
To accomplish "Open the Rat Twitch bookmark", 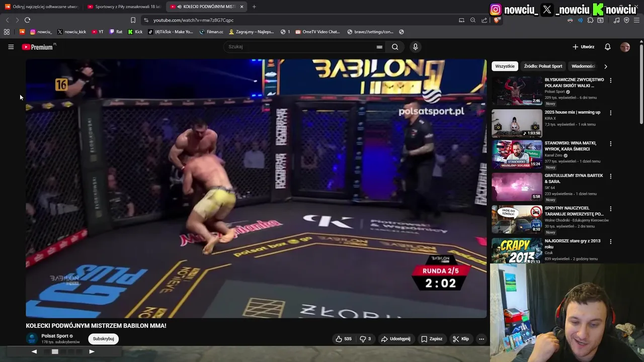I will (116, 32).
